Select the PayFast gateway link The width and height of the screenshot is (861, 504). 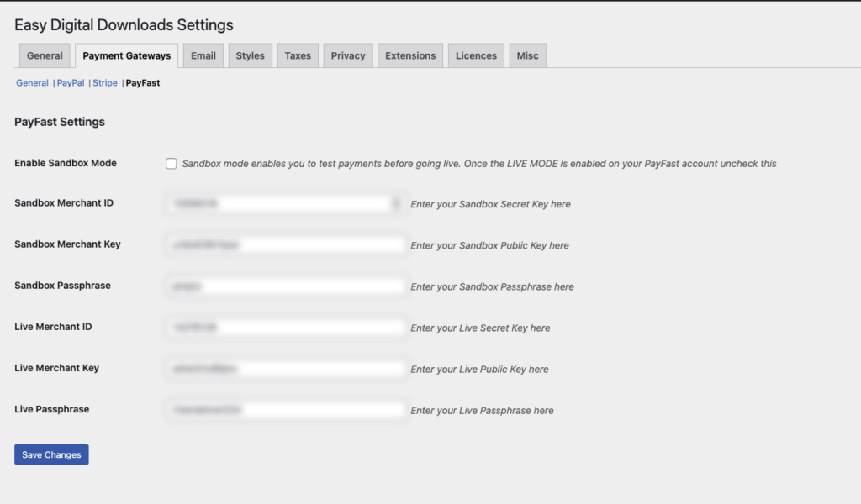(x=143, y=82)
